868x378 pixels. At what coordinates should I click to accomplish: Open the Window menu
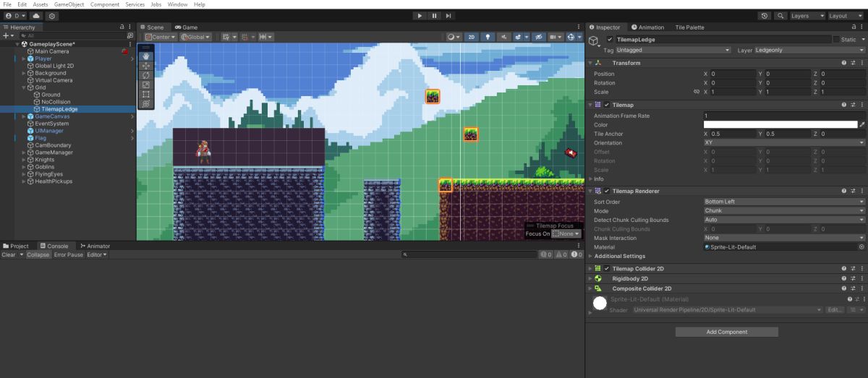click(177, 4)
